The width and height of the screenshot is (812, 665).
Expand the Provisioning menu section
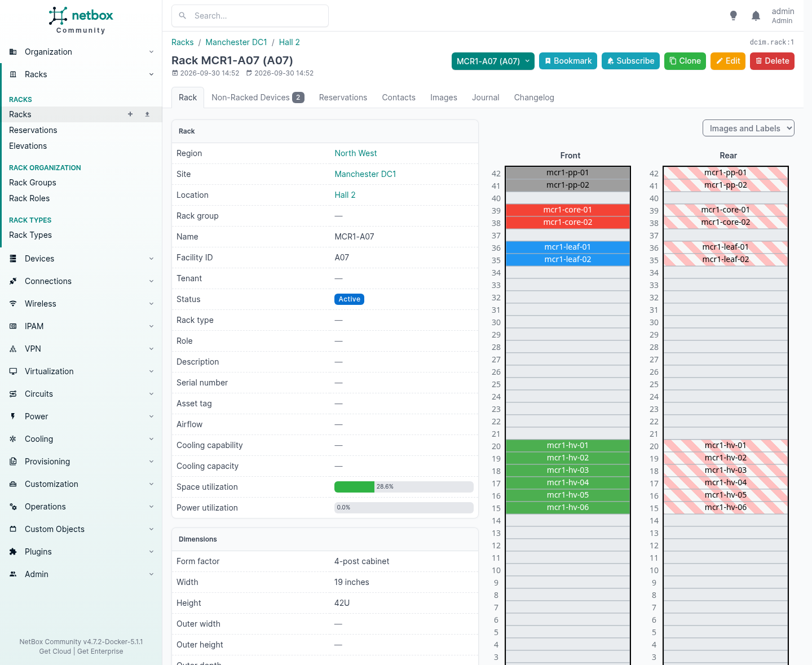click(81, 462)
